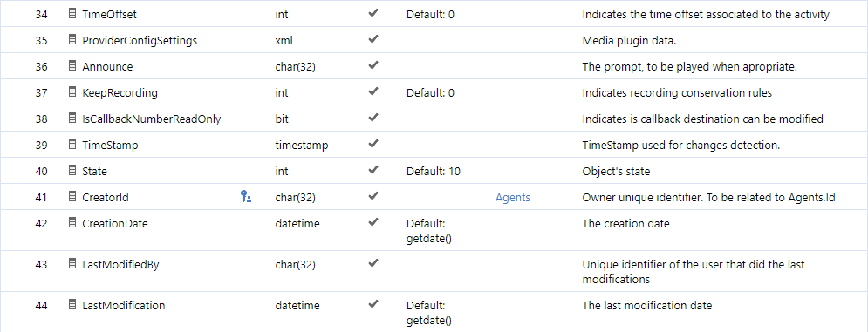Viewport: 868px width, 332px height.
Task: Click the column icon beside IsCallbackNumberReadOnly
Action: point(72,118)
